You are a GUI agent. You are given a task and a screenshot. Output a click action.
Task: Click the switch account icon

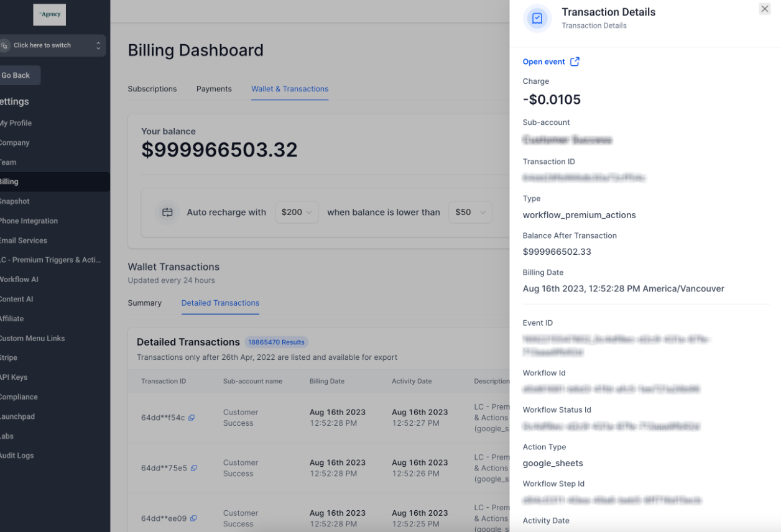[x=4, y=45]
